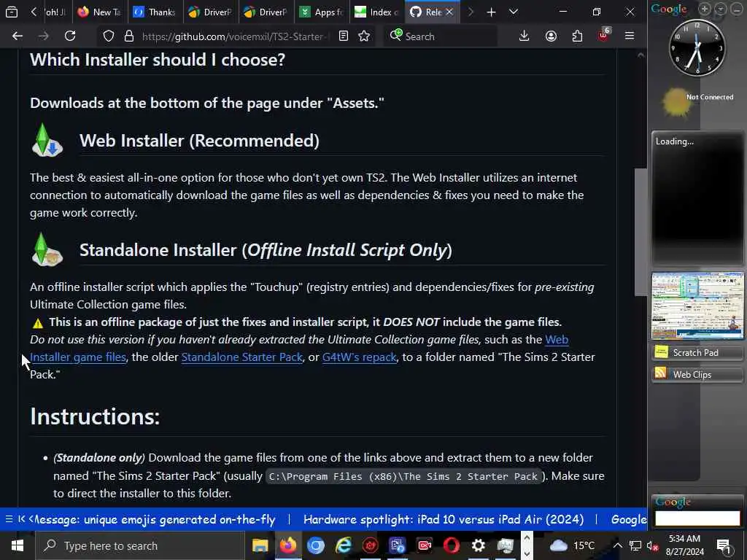Click the Firefox View icon
The height and width of the screenshot is (560, 747).
point(12,12)
